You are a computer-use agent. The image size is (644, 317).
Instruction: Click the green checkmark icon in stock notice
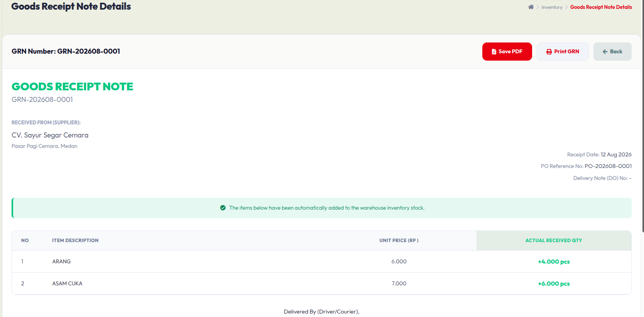click(x=223, y=208)
